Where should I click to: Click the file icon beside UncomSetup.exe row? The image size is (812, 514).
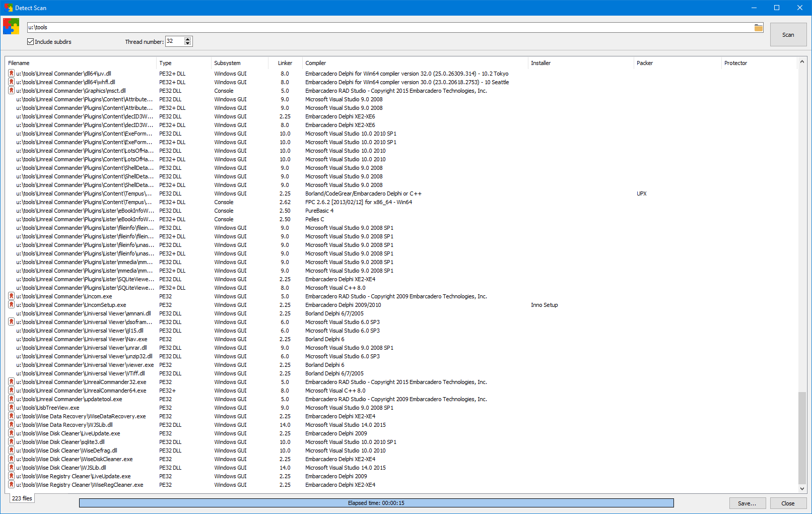click(x=11, y=305)
